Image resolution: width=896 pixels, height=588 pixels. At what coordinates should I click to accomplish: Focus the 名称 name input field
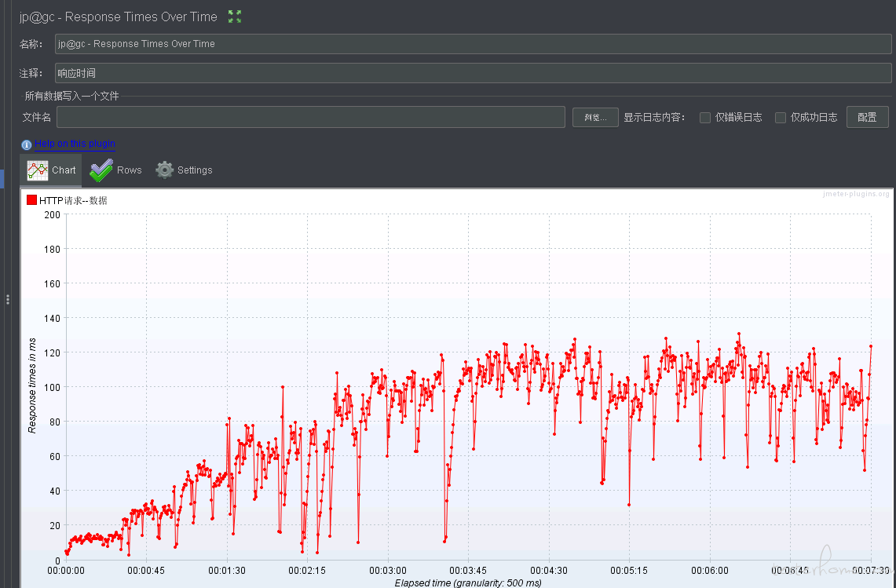coord(474,44)
